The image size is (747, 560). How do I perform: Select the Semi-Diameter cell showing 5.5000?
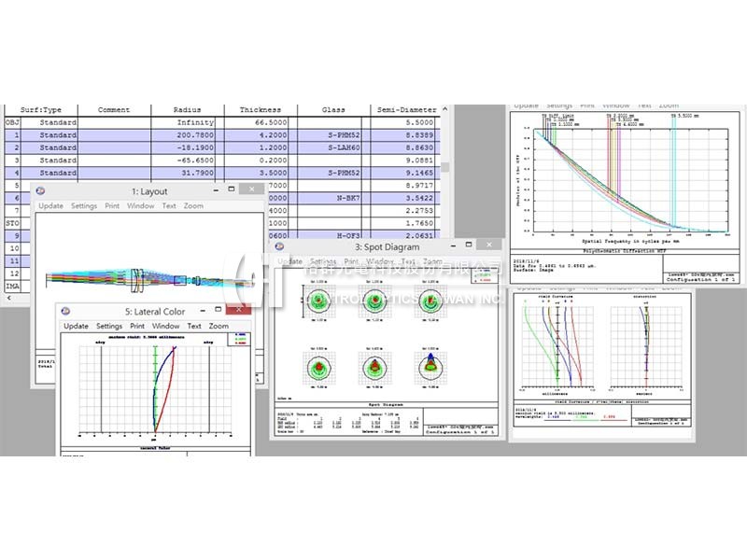coord(406,122)
